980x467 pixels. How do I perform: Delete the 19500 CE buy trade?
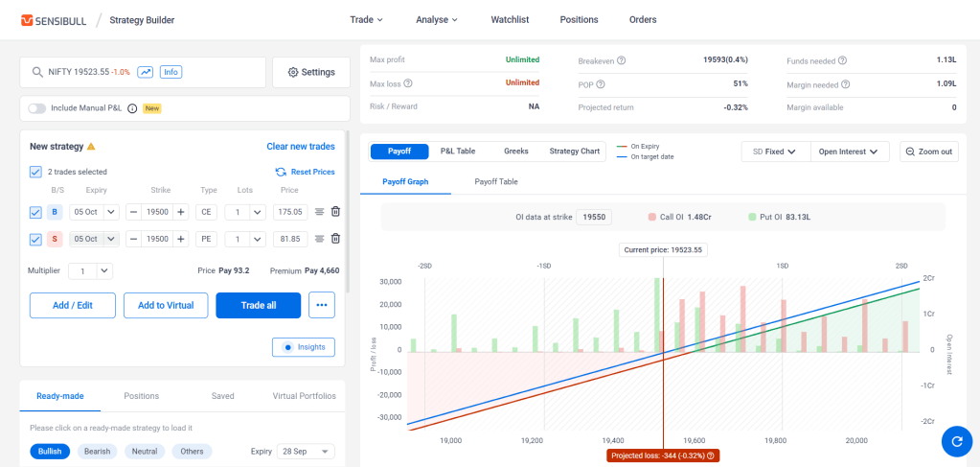335,212
